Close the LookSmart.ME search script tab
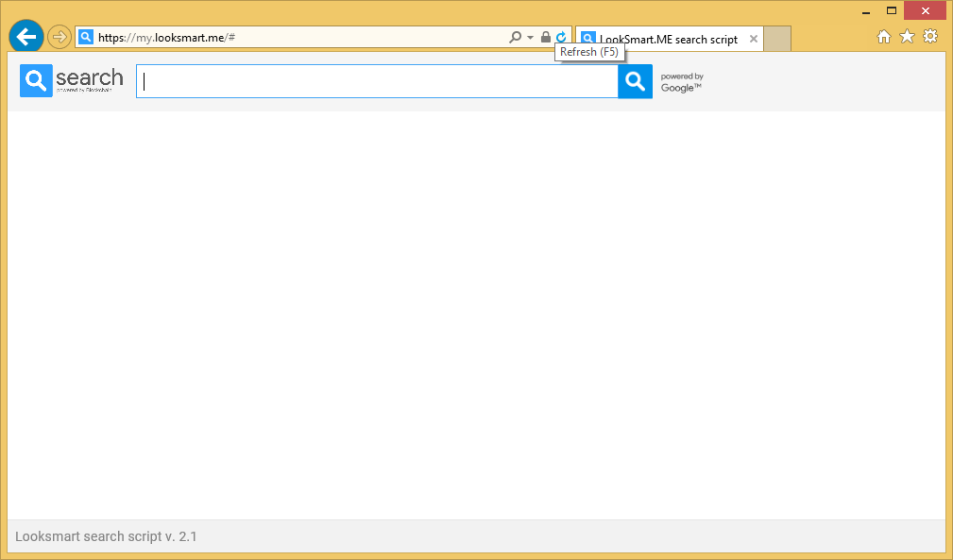 point(754,40)
